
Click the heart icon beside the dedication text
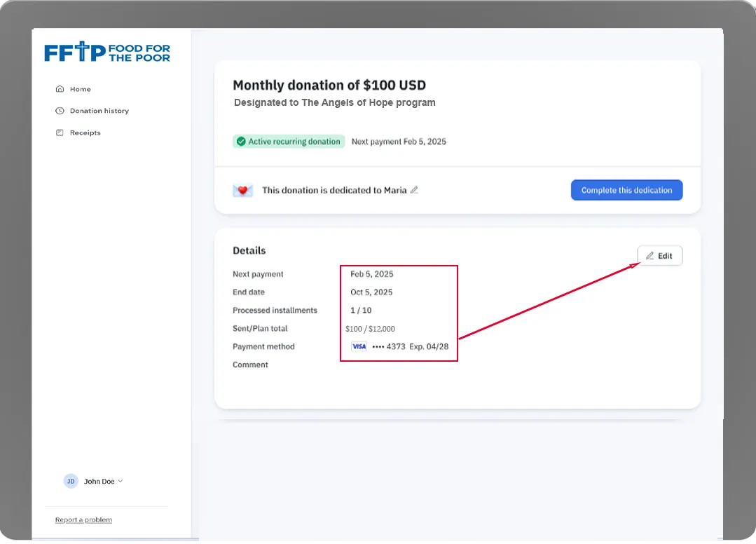pyautogui.click(x=242, y=189)
